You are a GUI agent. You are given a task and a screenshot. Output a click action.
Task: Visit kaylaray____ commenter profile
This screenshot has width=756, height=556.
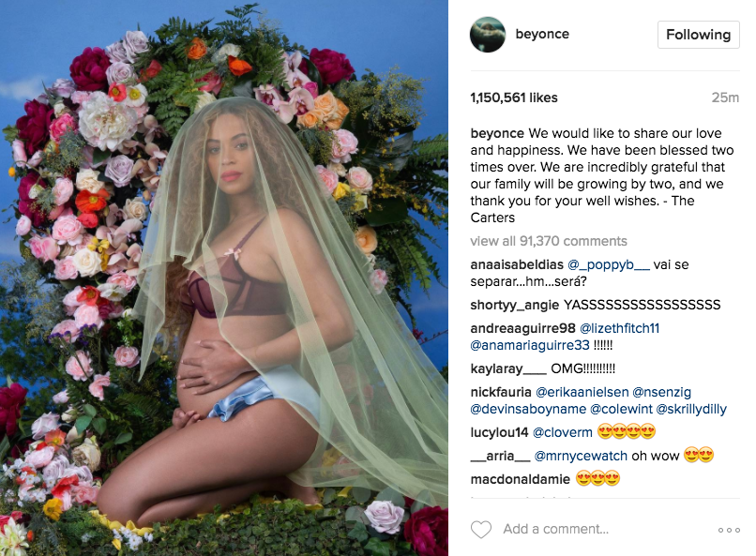(x=508, y=369)
